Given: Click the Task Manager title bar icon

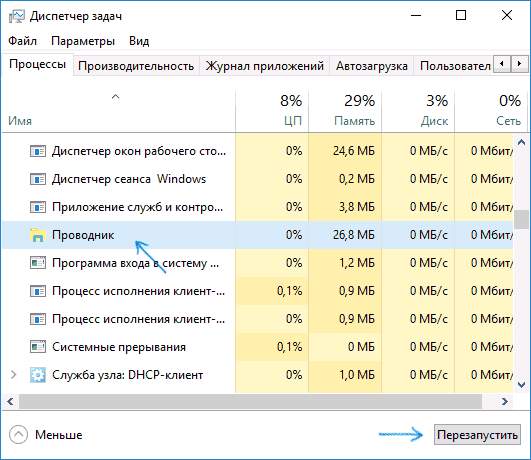Looking at the screenshot, I should (x=17, y=16).
